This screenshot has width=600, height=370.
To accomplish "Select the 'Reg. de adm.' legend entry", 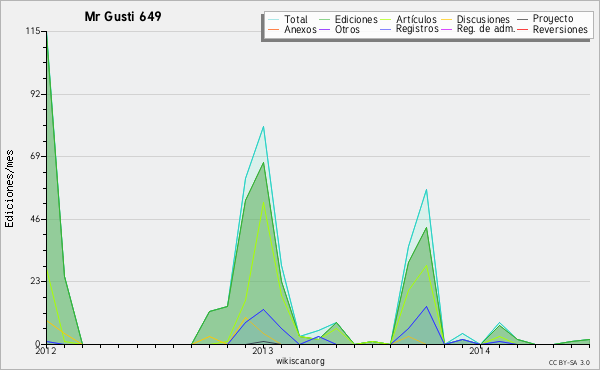I will 486,29.
